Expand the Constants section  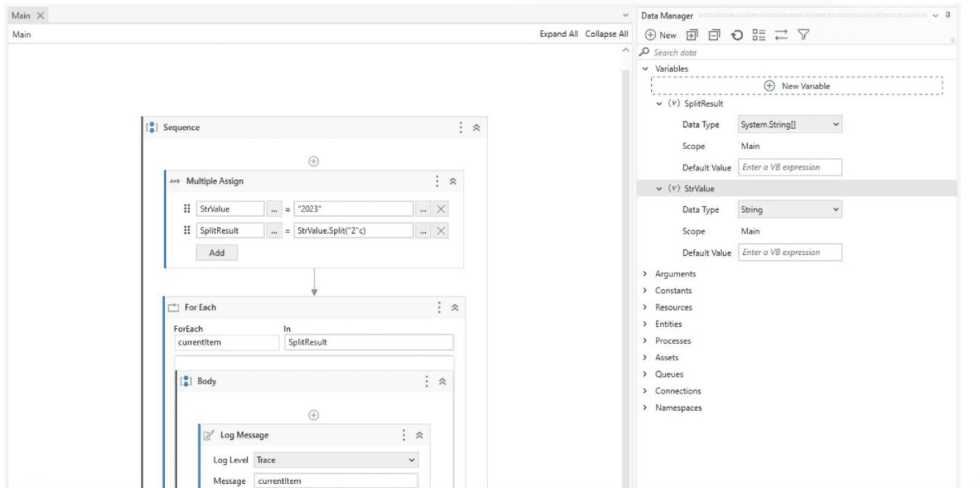point(645,290)
